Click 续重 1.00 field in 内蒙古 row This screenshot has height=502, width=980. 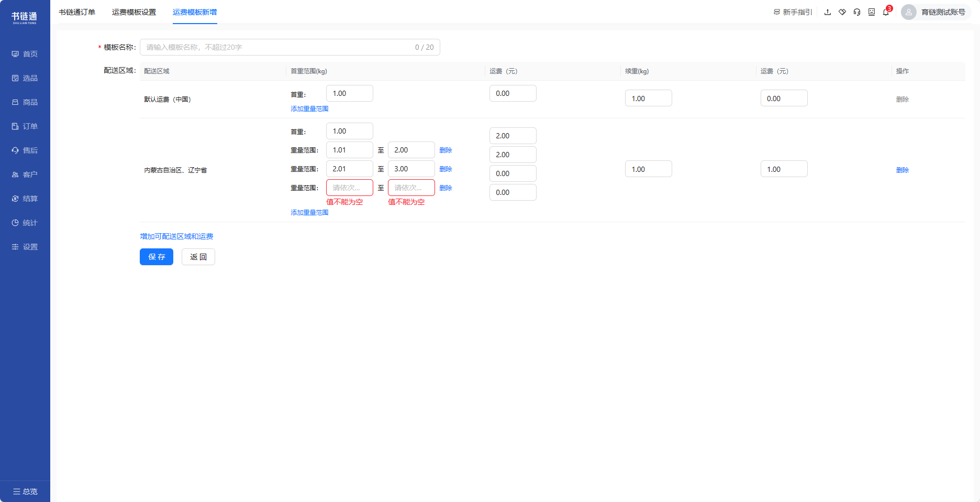(649, 169)
